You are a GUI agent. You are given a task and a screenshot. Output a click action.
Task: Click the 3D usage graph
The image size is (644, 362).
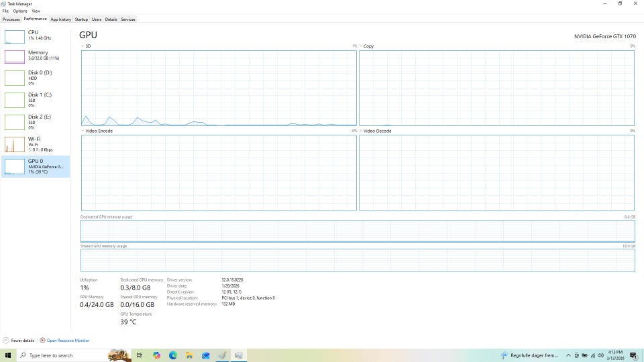pos(219,88)
